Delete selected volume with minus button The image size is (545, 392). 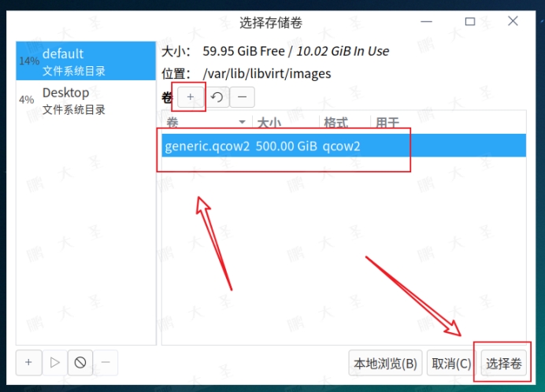point(243,97)
